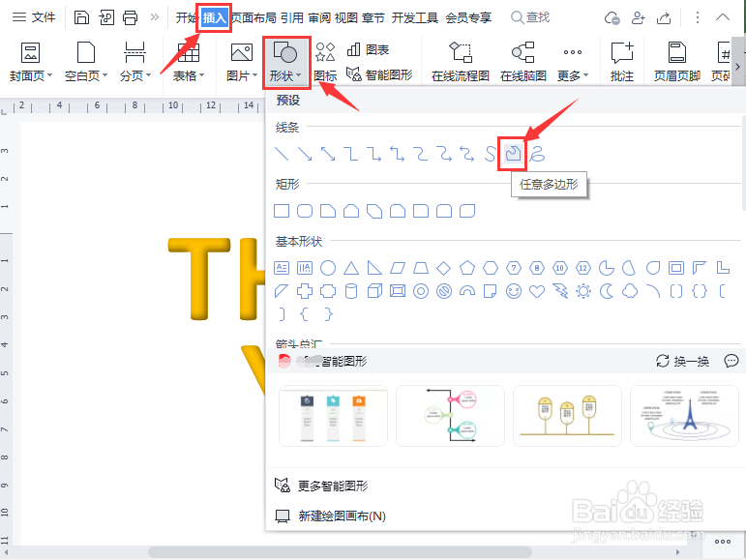Insert the moon shape
This screenshot has width=746, height=560.
607,291
